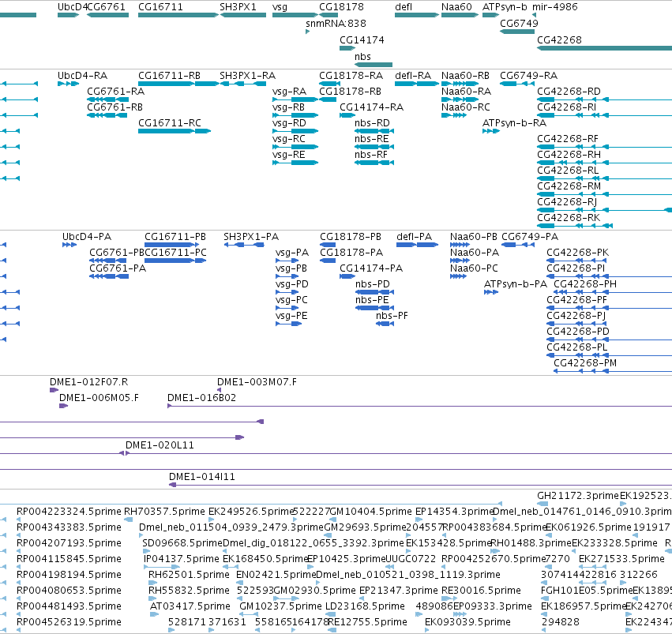
Task: Select the Naa60-RC transcript label
Action: click(465, 107)
